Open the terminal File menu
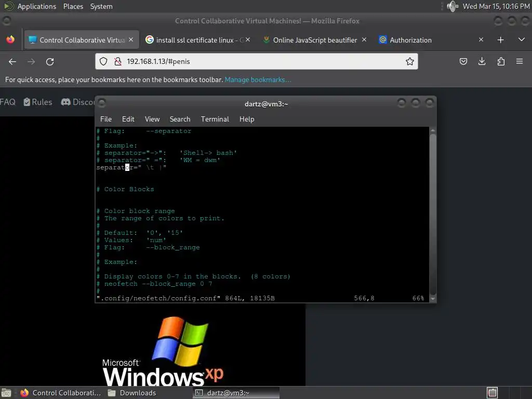Viewport: 532px width, 399px height. pos(106,119)
